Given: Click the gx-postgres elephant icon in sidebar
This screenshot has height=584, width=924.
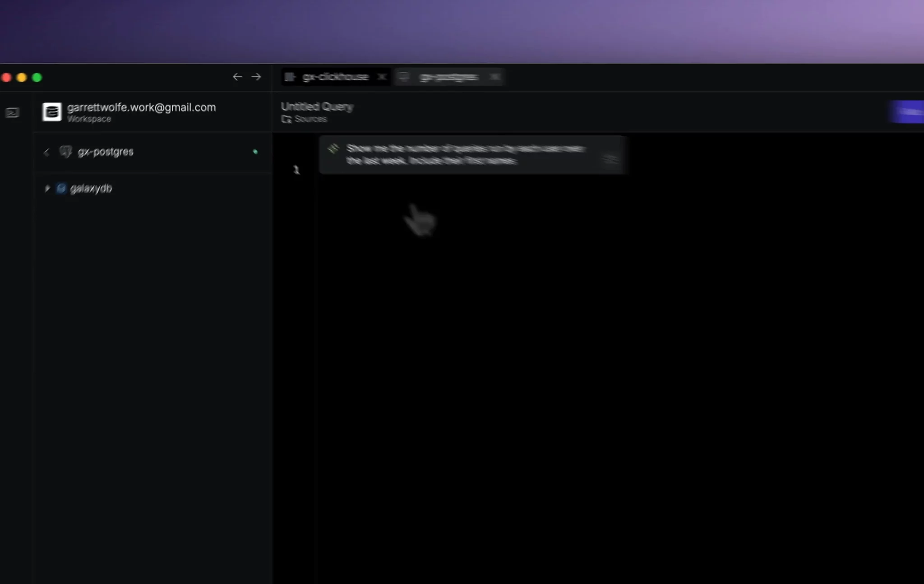Looking at the screenshot, I should pyautogui.click(x=65, y=152).
